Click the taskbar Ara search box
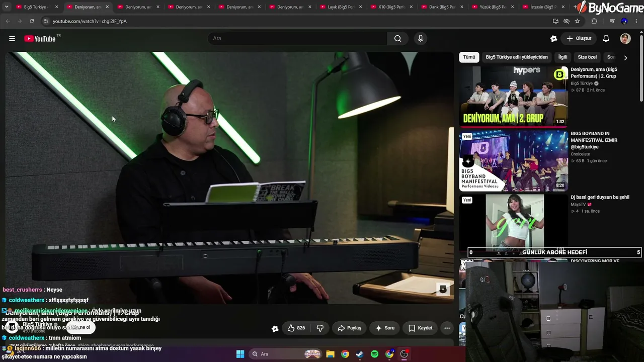644x362 pixels. click(x=286, y=354)
